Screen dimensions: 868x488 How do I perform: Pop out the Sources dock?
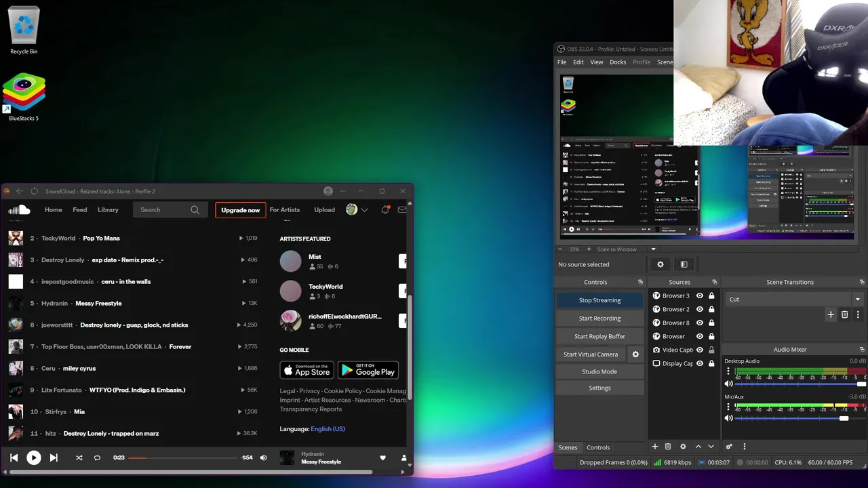point(714,282)
